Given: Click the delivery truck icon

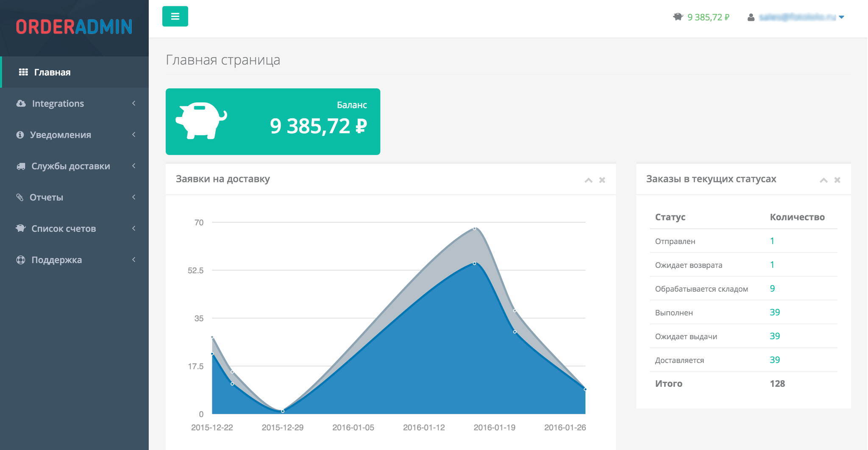Looking at the screenshot, I should (21, 166).
